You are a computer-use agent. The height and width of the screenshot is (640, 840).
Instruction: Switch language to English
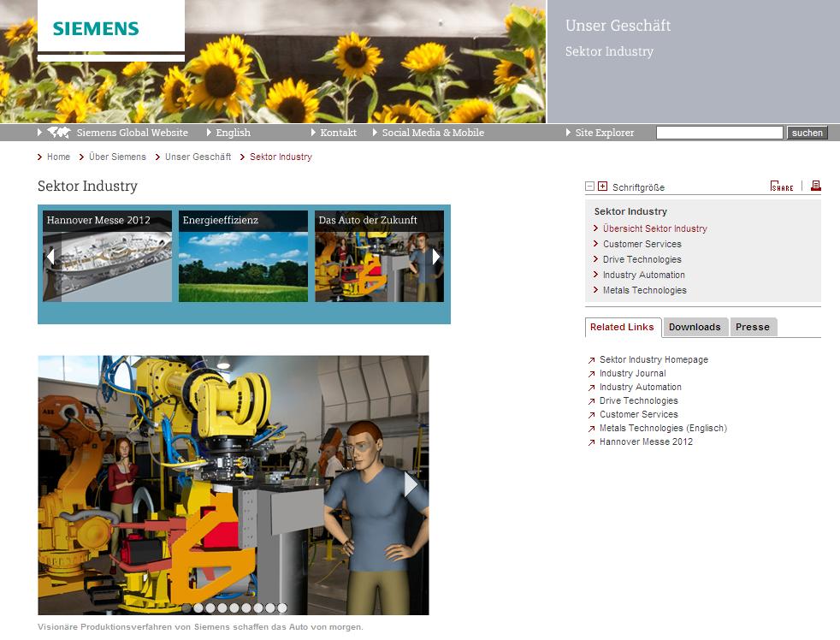[233, 133]
